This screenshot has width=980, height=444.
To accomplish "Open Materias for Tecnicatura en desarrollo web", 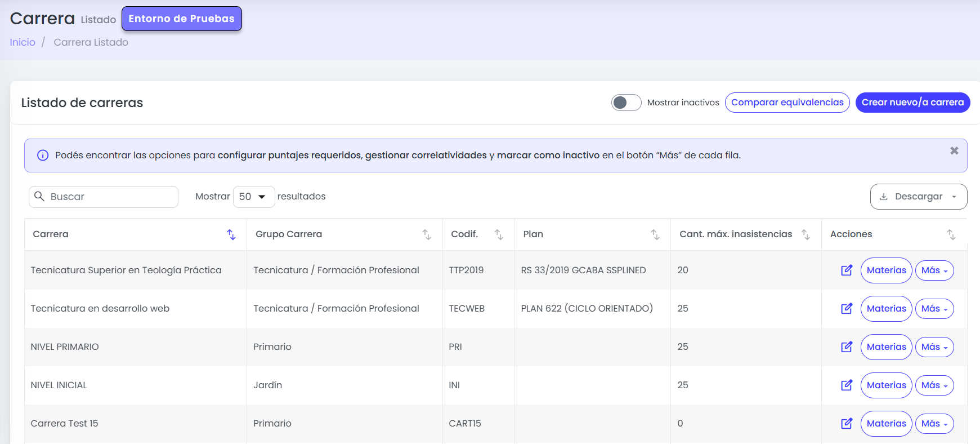I will (x=887, y=309).
